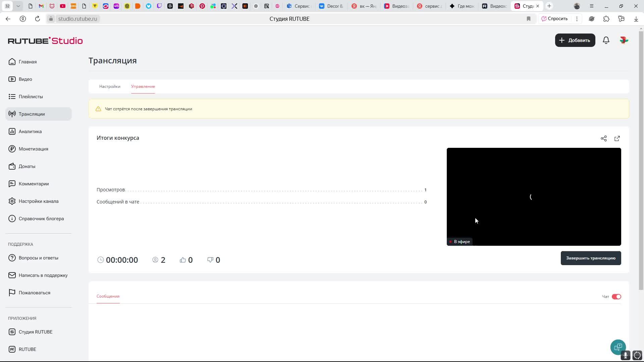
Task: Open browser downloads icon
Action: pos(636,19)
